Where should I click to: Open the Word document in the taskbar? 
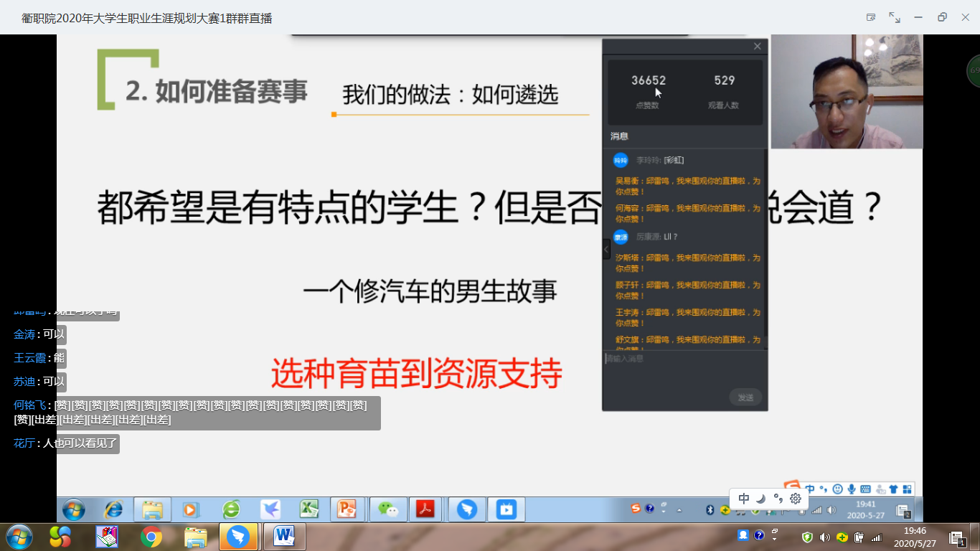click(x=284, y=536)
